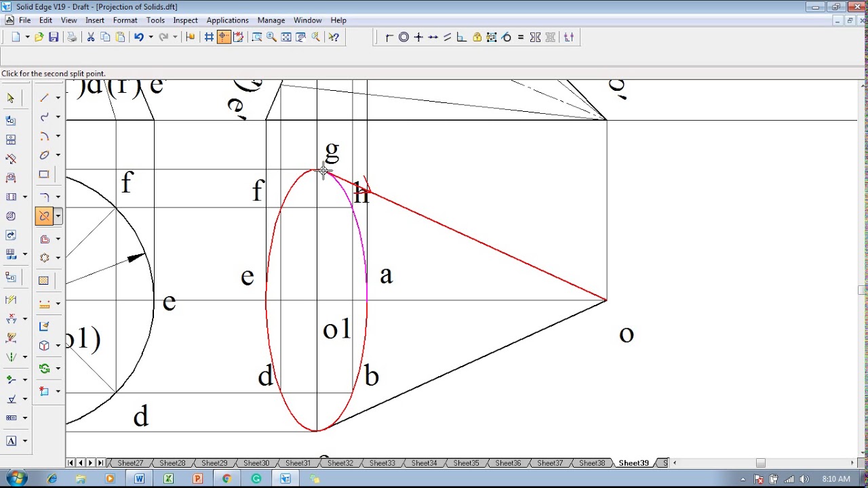868x488 pixels.
Task: Open Windows Start menu orb
Action: (16, 479)
